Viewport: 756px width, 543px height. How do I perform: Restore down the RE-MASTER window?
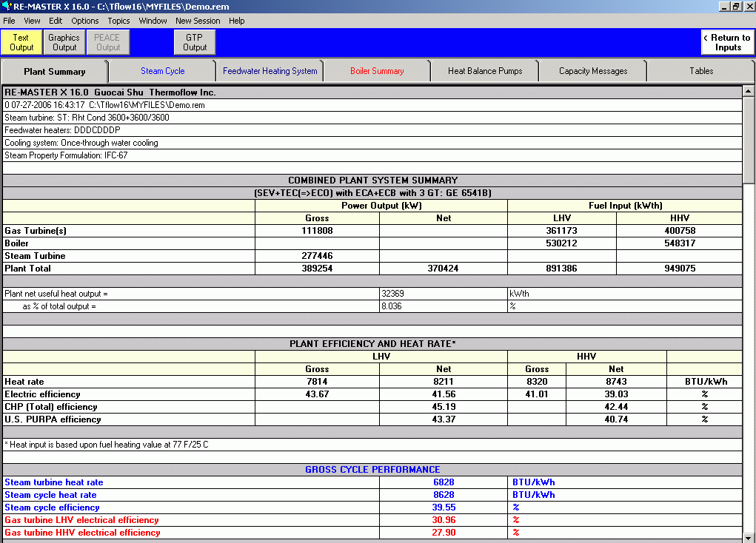735,6
